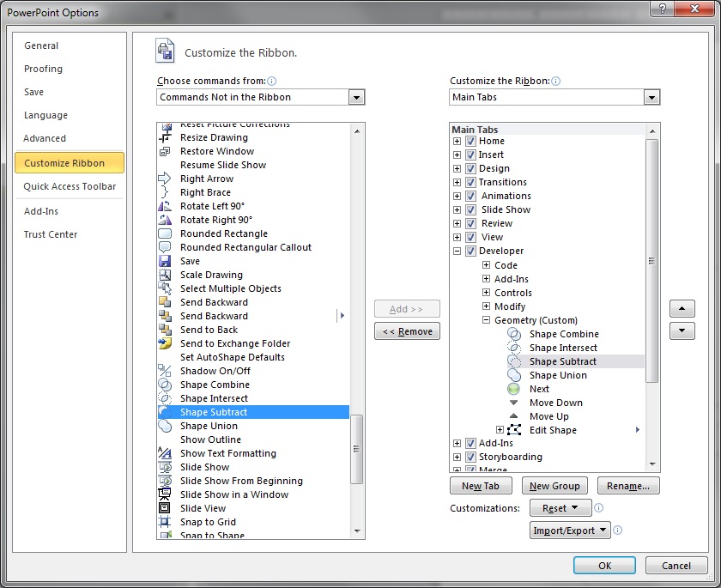Click the Show Text Formatting icon

(x=165, y=453)
